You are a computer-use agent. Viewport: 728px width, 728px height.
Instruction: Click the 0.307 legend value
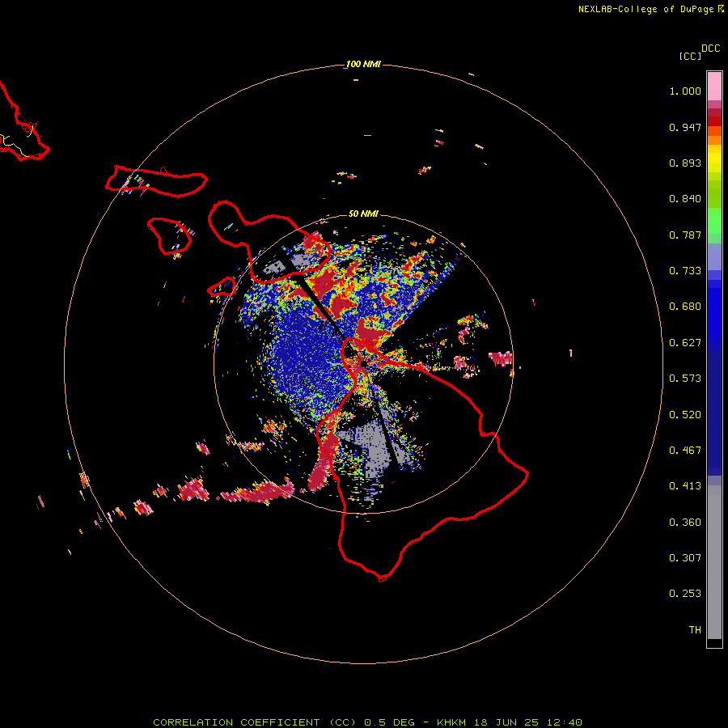[x=685, y=558]
